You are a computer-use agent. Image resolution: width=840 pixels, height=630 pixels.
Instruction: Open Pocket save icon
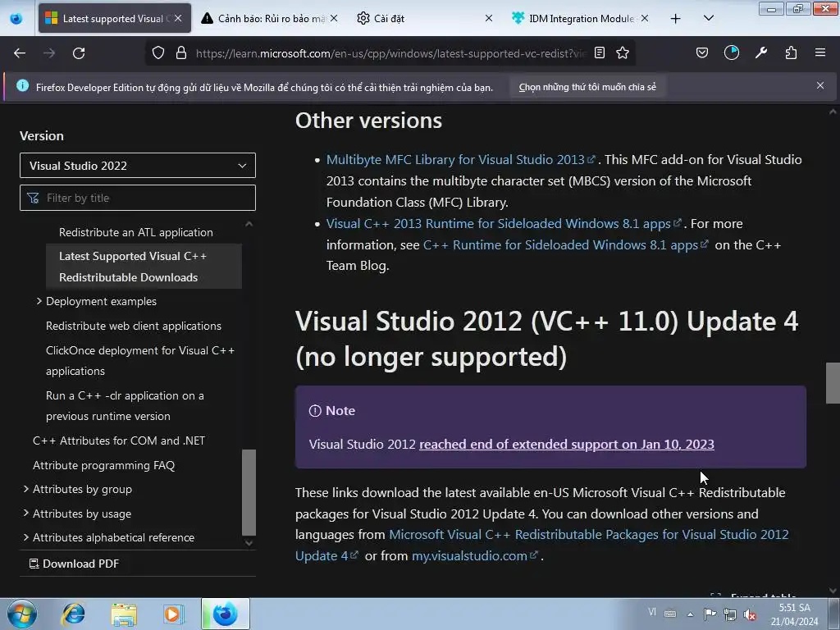click(702, 52)
